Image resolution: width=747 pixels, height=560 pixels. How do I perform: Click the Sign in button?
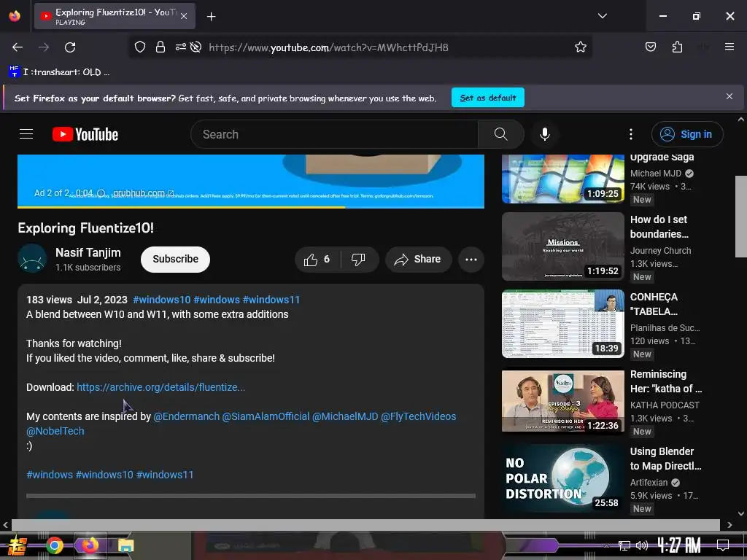coord(687,134)
